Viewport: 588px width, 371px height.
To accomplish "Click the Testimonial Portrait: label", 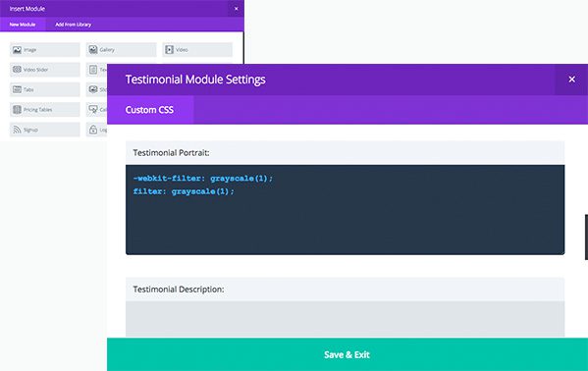I will pyautogui.click(x=171, y=153).
